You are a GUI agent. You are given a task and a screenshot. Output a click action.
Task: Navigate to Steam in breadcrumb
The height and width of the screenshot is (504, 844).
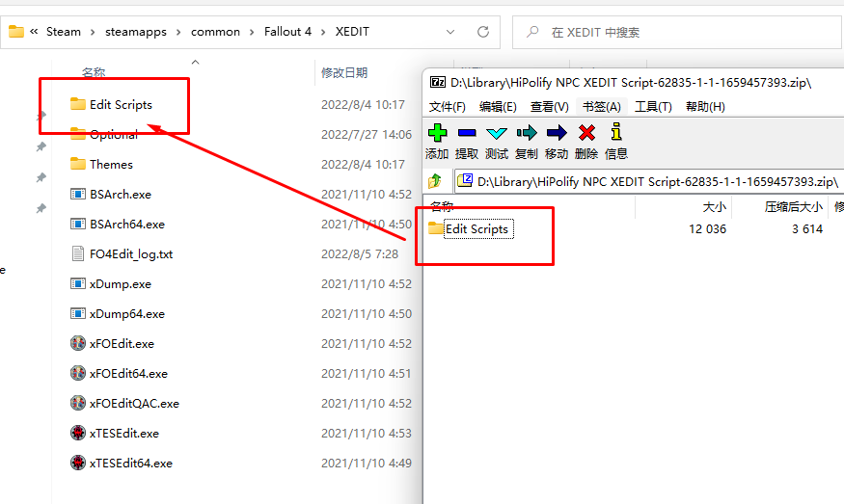[64, 32]
